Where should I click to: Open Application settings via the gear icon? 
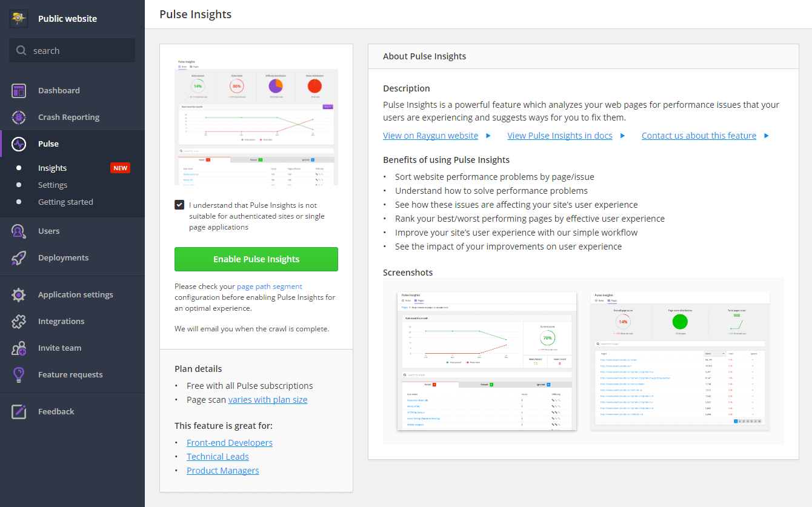[19, 294]
